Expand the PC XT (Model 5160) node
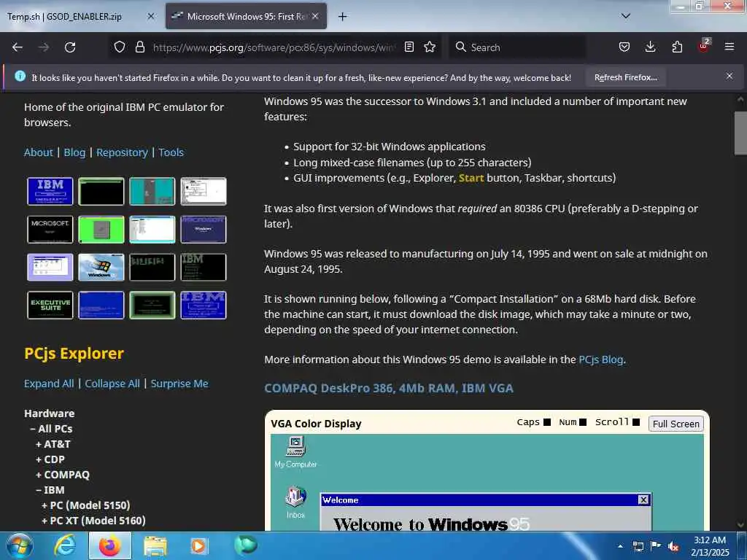Image resolution: width=747 pixels, height=560 pixels. [93, 521]
